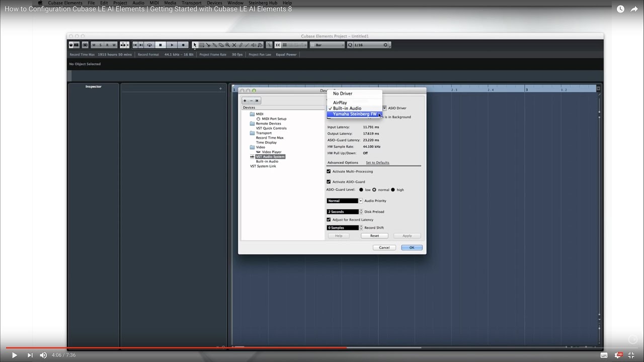The image size is (644, 362).
Task: Click the Cubase Play transport button
Action: [172, 45]
